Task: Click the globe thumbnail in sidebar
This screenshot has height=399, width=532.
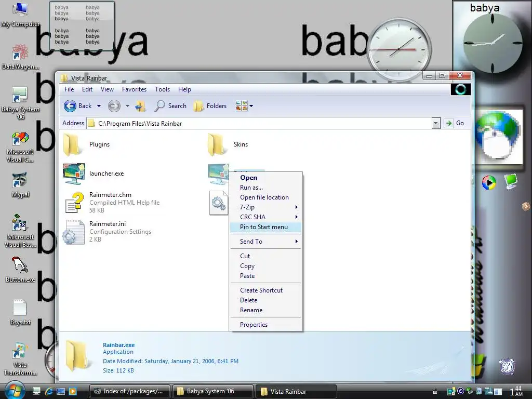Action: coord(498,136)
